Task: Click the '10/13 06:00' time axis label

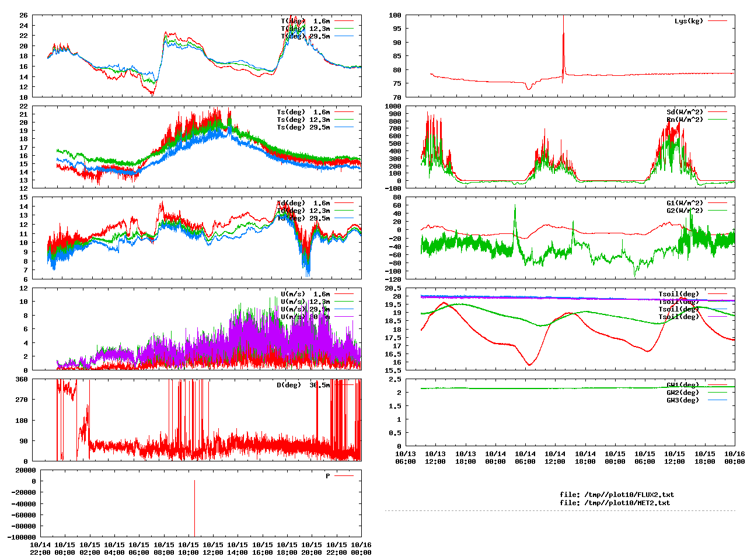Action: [x=406, y=457]
